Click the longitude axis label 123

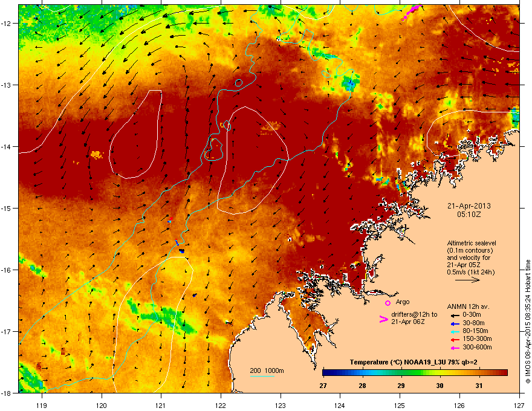pyautogui.click(x=281, y=405)
